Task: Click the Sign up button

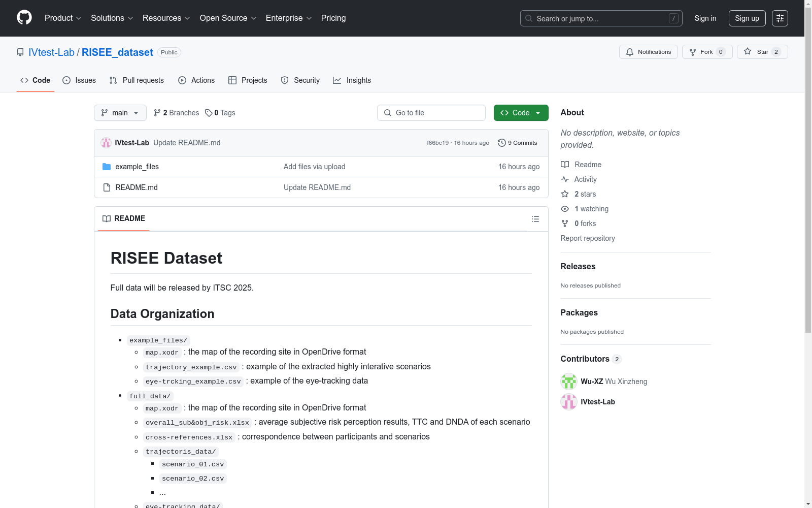Action: [x=747, y=18]
